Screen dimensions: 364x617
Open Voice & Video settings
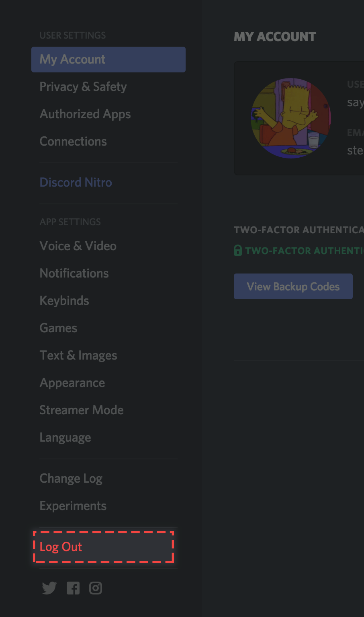coord(78,246)
